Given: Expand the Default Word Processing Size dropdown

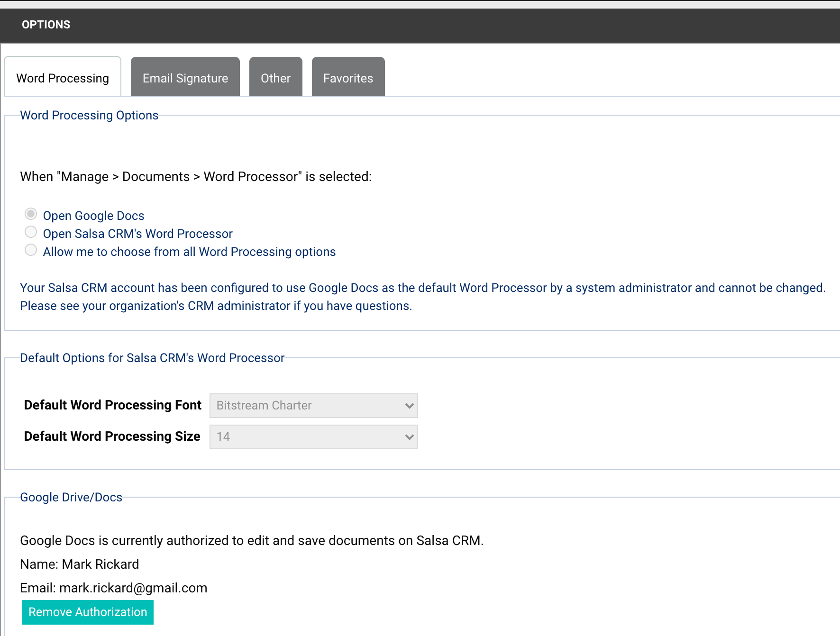Looking at the screenshot, I should coord(314,437).
